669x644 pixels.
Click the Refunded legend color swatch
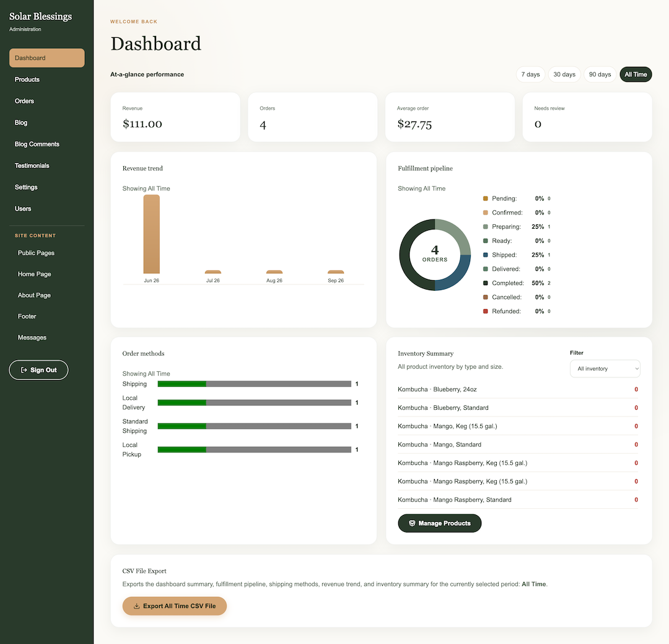485,311
